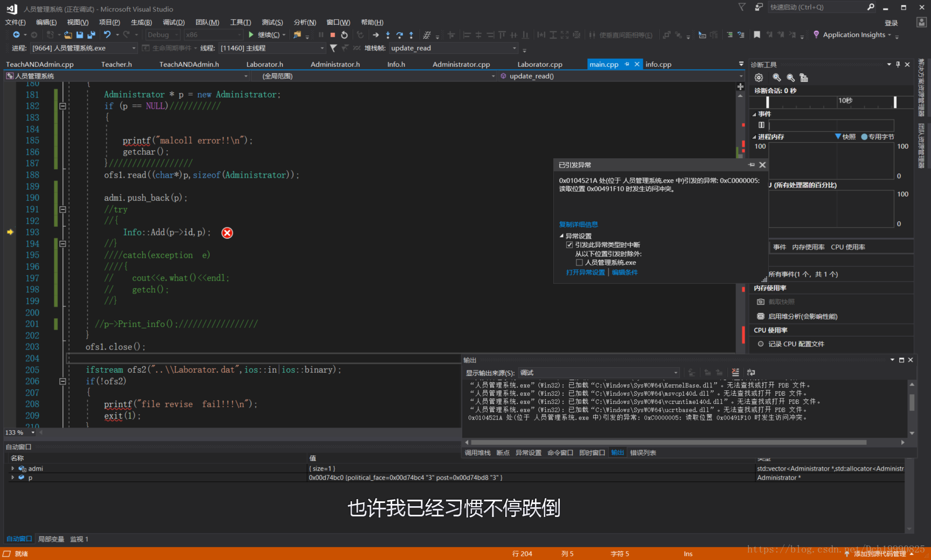The height and width of the screenshot is (560, 931).
Task: Click the Save floppy disk icon
Action: pos(80,35)
